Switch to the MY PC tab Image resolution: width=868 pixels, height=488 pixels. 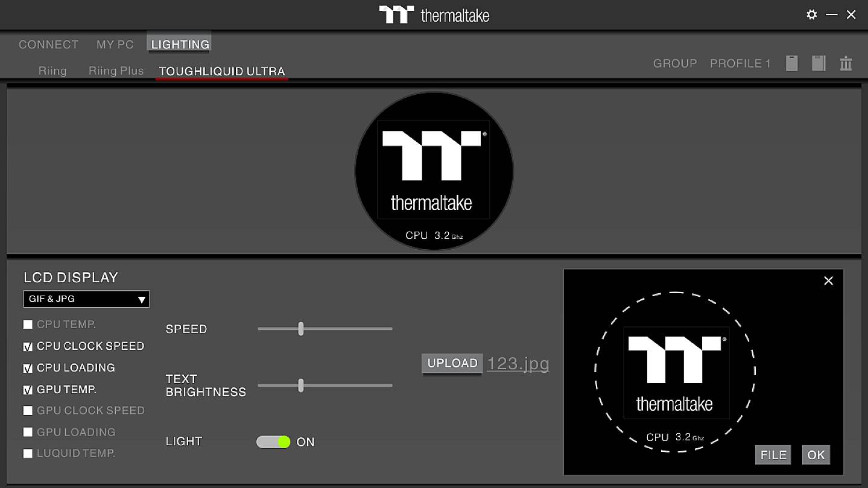(115, 44)
